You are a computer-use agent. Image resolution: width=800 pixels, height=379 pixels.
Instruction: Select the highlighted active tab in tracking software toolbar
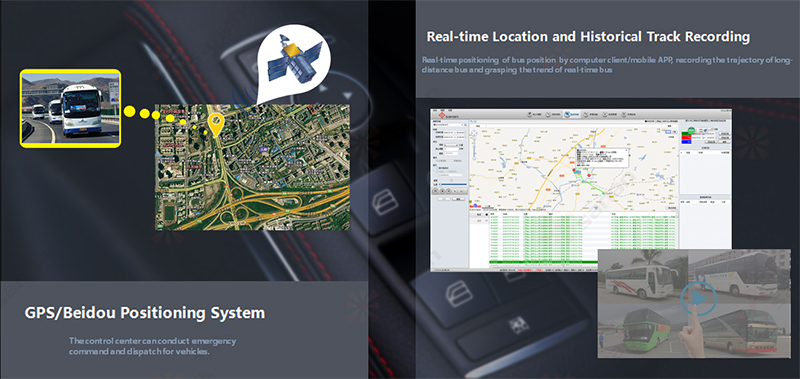pos(572,114)
